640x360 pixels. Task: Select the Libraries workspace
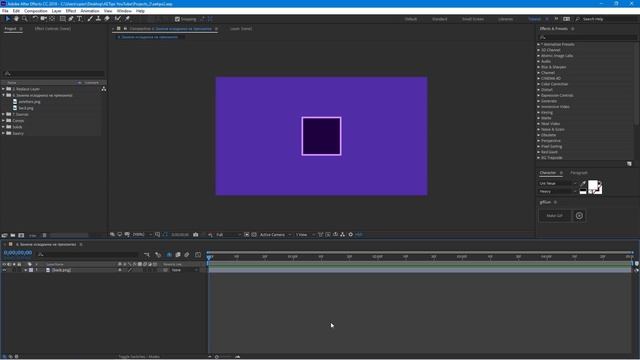[x=505, y=19]
